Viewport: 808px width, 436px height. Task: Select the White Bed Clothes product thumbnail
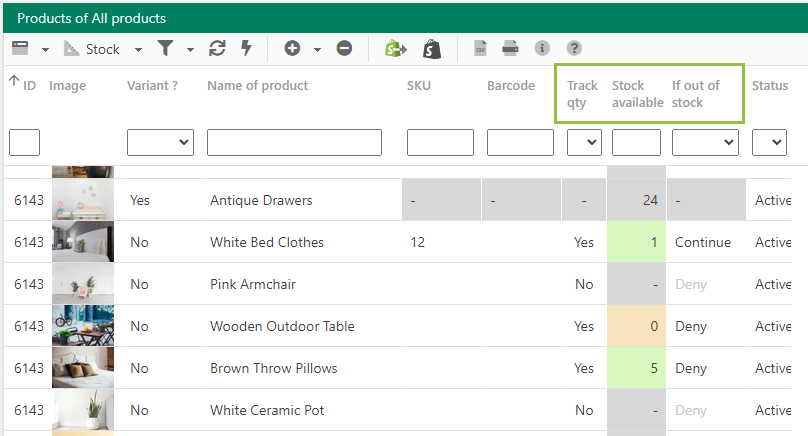(83, 242)
